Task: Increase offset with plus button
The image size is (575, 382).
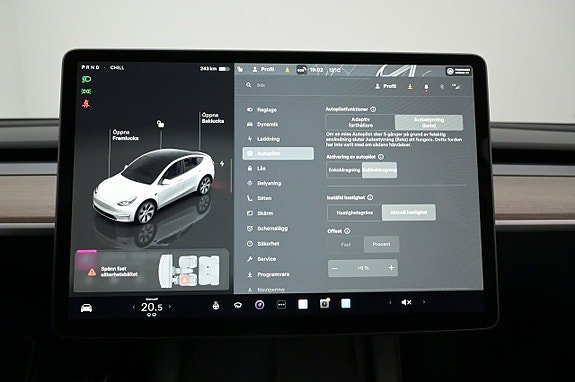Action: click(x=391, y=268)
